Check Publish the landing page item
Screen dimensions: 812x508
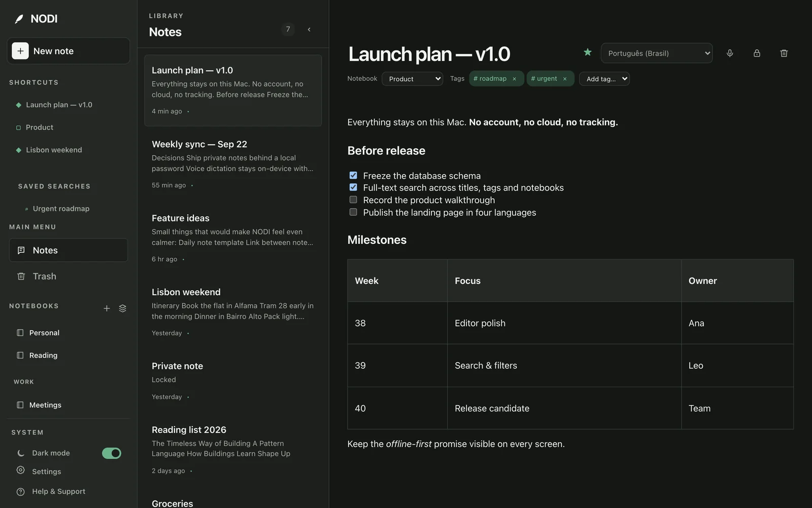[353, 212]
